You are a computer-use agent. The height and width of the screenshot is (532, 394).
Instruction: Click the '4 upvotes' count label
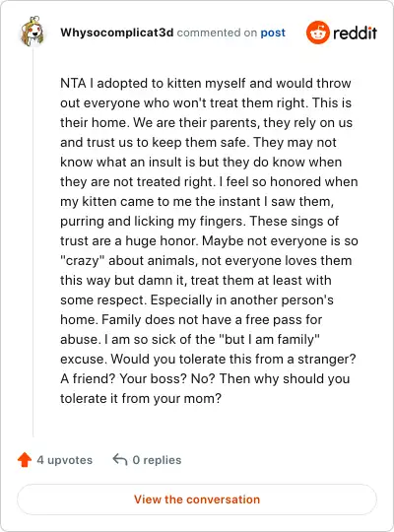tap(64, 460)
